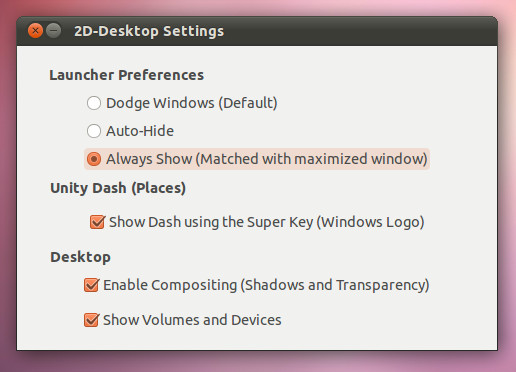Select the Always Show radio button circle
This screenshot has height=372, width=516.
(94, 159)
